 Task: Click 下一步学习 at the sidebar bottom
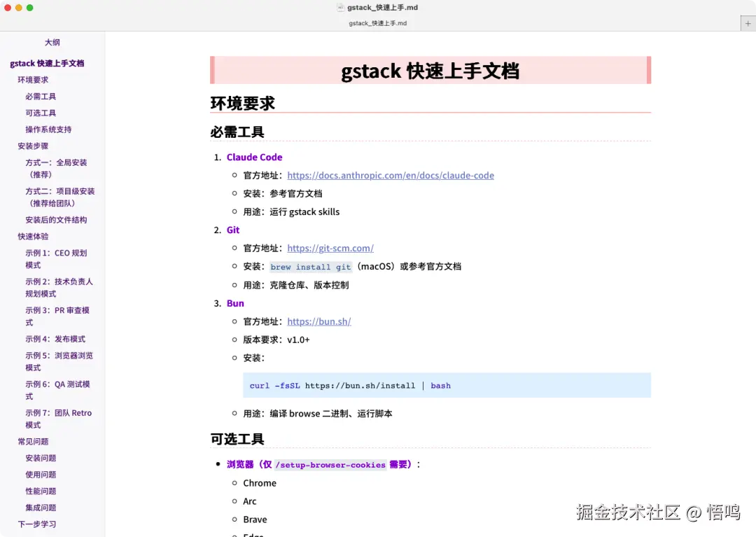[x=36, y=524]
